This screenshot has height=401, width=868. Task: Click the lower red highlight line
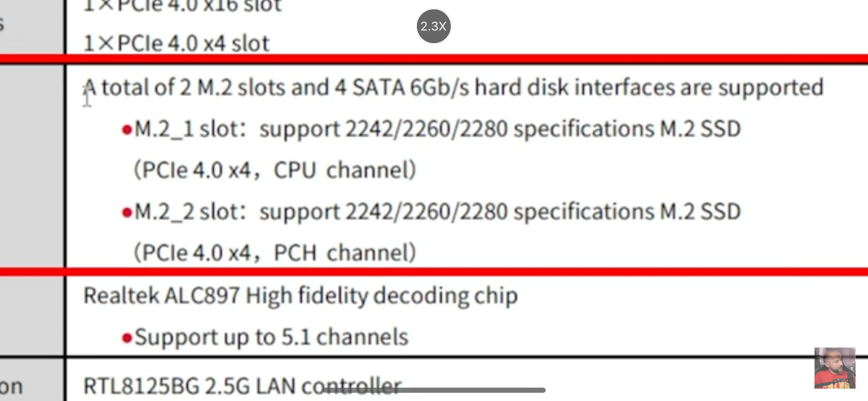pyautogui.click(x=434, y=272)
